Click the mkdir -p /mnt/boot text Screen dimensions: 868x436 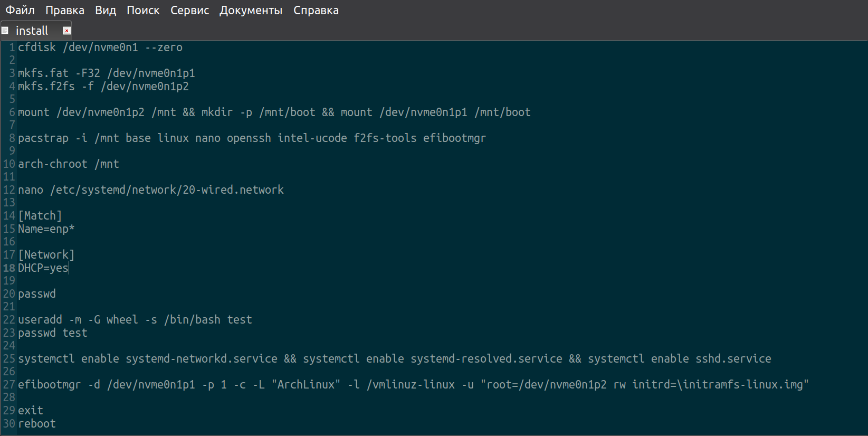(x=259, y=112)
